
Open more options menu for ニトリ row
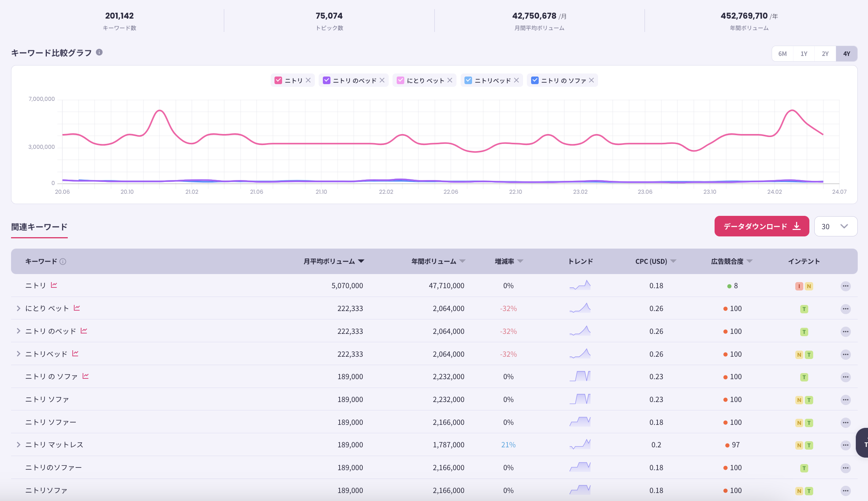[845, 286]
